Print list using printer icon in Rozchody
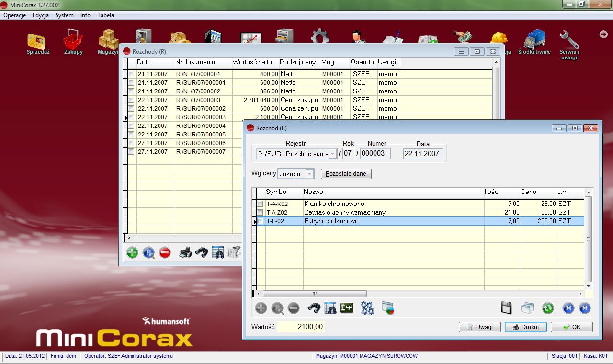This screenshot has width=613, height=364. click(x=185, y=252)
